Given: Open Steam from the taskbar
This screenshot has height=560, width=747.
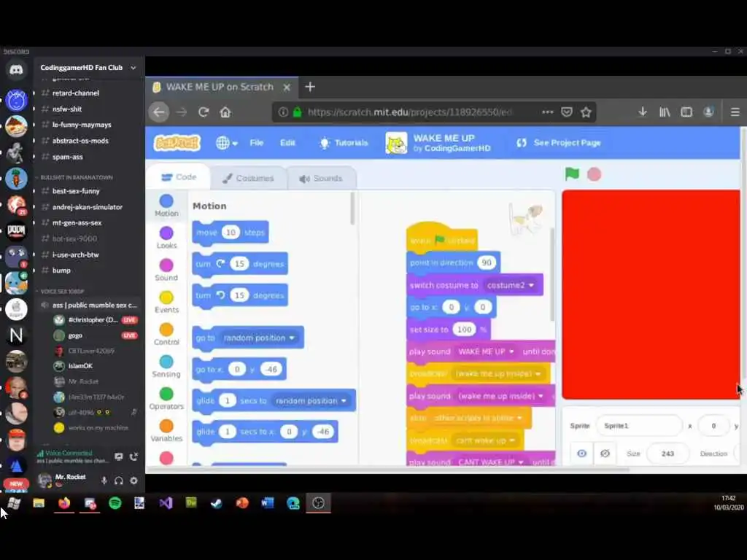Looking at the screenshot, I should coord(216,503).
